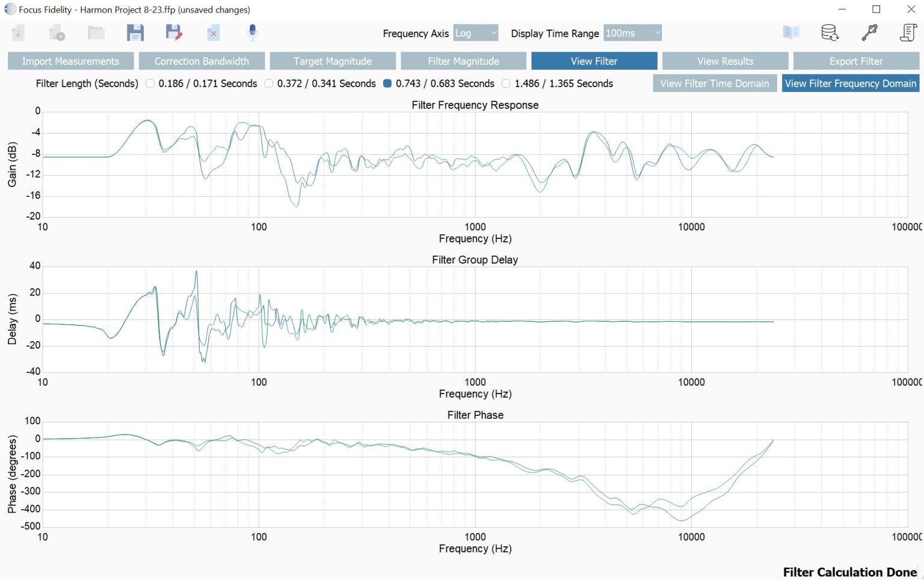The image size is (924, 580).
Task: Open the manual book icon
Action: point(791,32)
